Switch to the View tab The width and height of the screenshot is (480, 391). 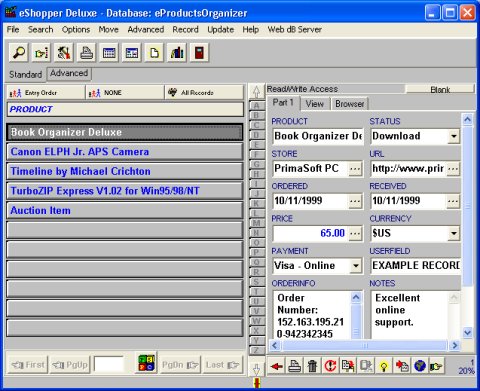tap(315, 104)
